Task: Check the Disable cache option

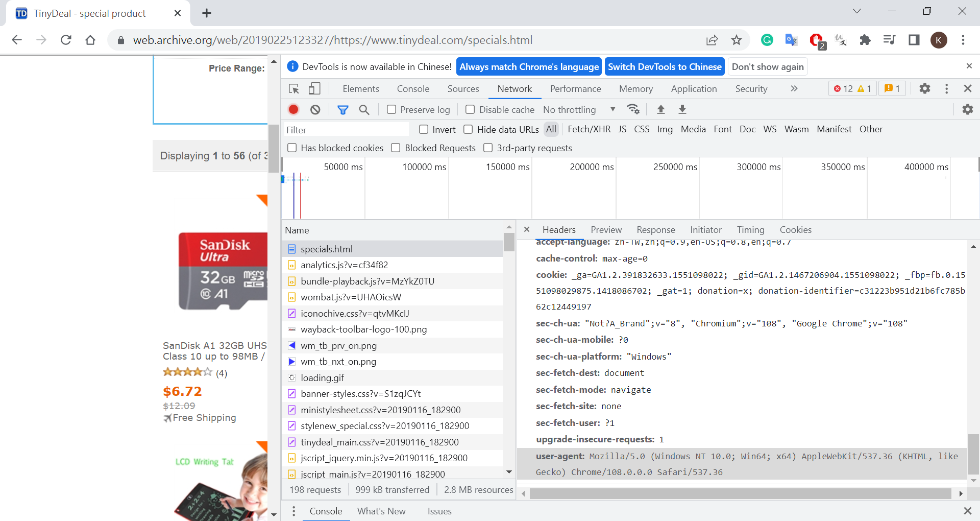Action: click(470, 109)
